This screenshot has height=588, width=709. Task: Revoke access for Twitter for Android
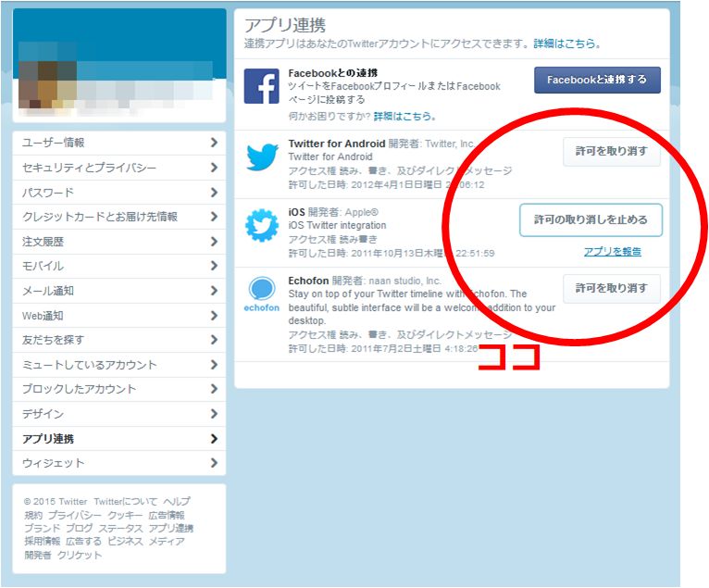click(611, 151)
